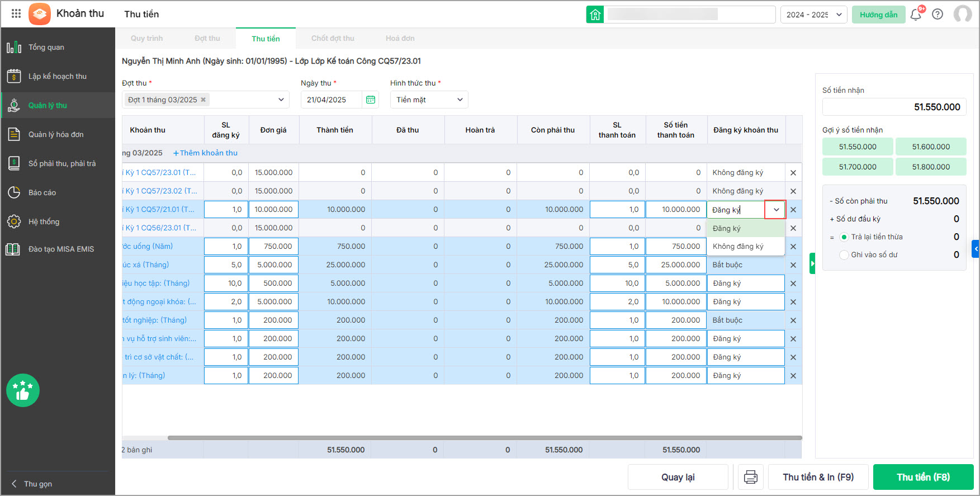Pick the 51.600.000 suggested amount
The image size is (980, 496).
coord(931,147)
